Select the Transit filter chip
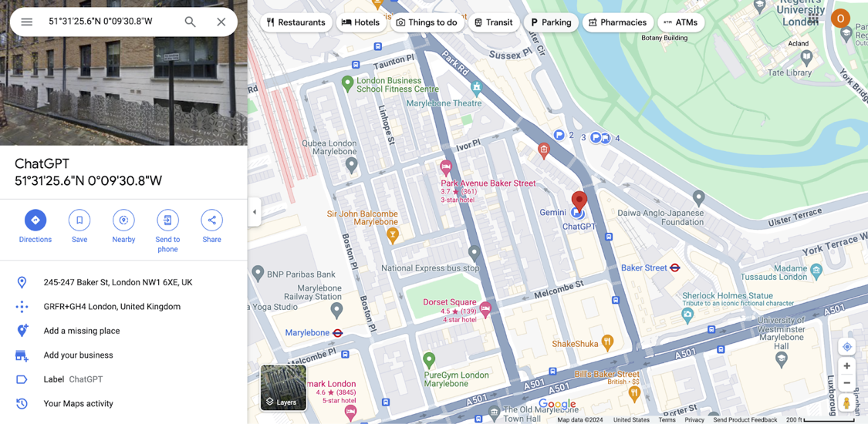This screenshot has width=868, height=424. [x=494, y=22]
